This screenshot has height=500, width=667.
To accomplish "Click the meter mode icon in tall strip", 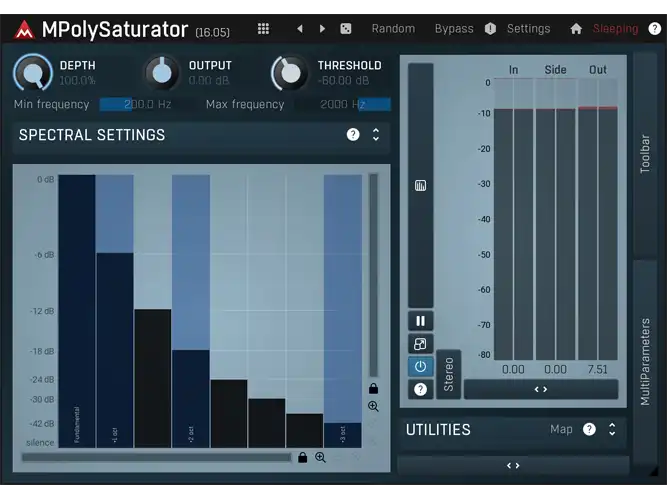I will 420,186.
